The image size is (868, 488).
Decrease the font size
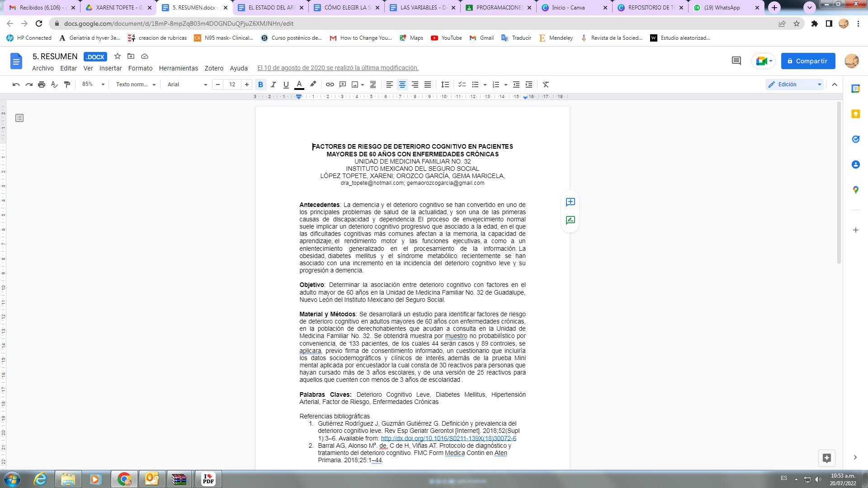pos(218,84)
